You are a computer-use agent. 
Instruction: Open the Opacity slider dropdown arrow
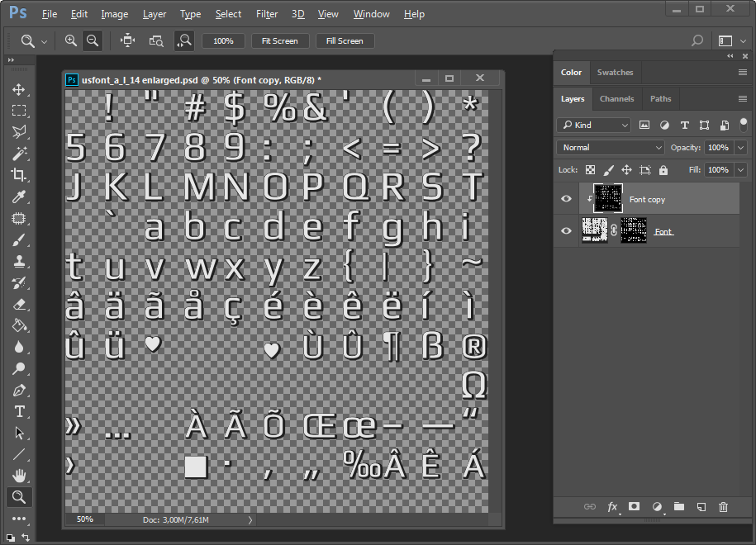pyautogui.click(x=741, y=148)
